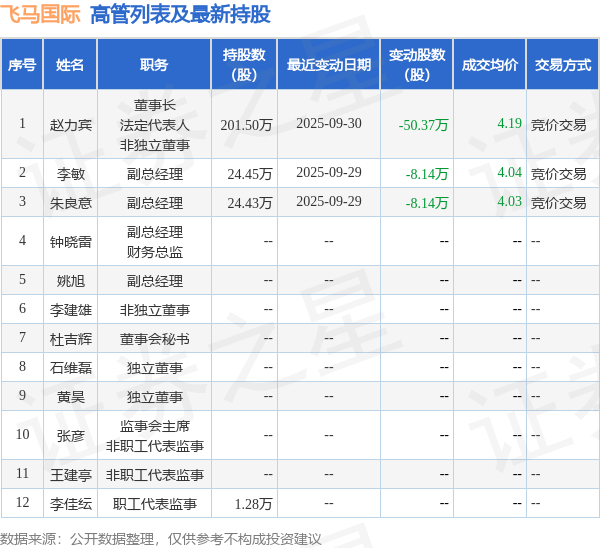600x548 pixels.
Task: Select the 成交均价 column header
Action: [490, 65]
